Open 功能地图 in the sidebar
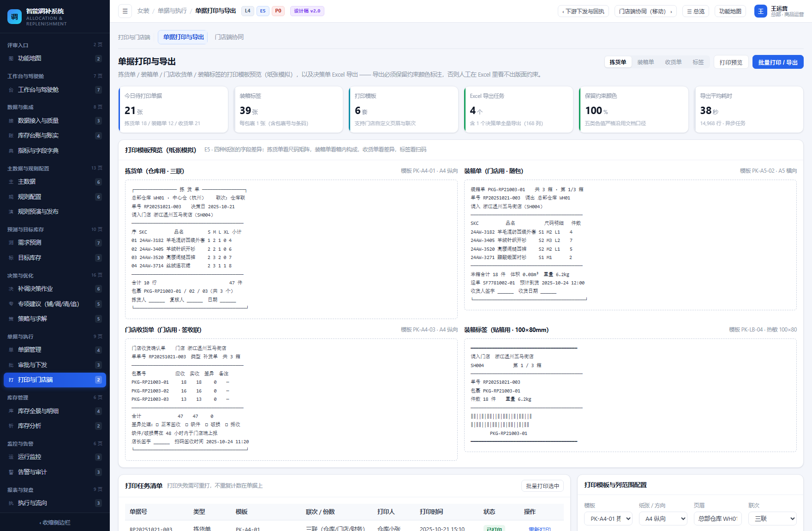 tap(55, 59)
